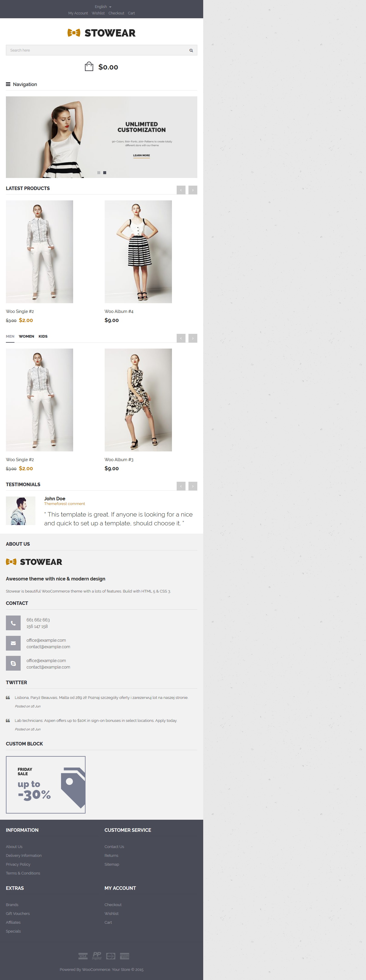Click the search magnifier icon
This screenshot has width=366, height=980.
point(191,50)
